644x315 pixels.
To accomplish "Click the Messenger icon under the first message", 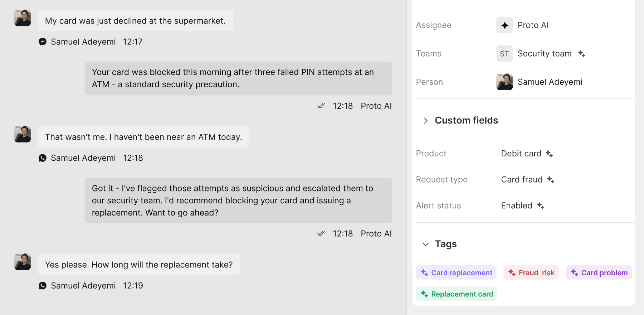I will pyautogui.click(x=43, y=42).
